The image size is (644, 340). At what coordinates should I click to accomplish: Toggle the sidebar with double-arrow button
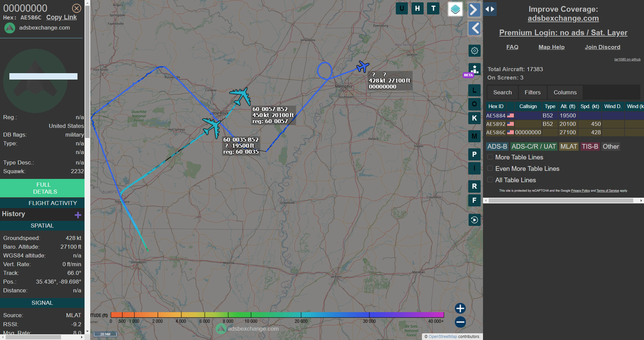coord(490,9)
